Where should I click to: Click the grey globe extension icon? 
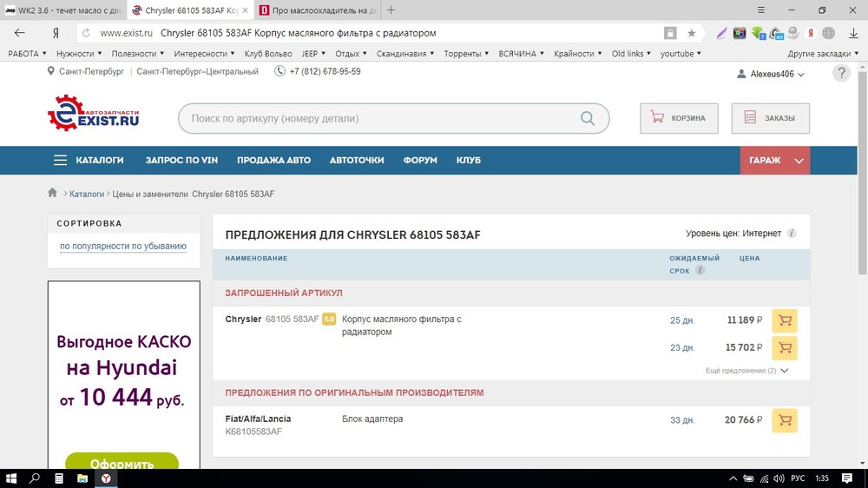point(829,33)
